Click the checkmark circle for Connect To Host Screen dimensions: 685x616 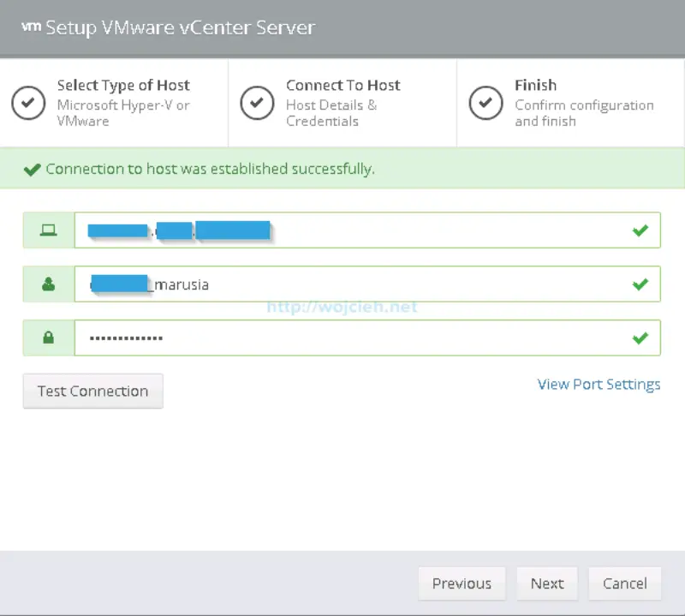point(257,101)
